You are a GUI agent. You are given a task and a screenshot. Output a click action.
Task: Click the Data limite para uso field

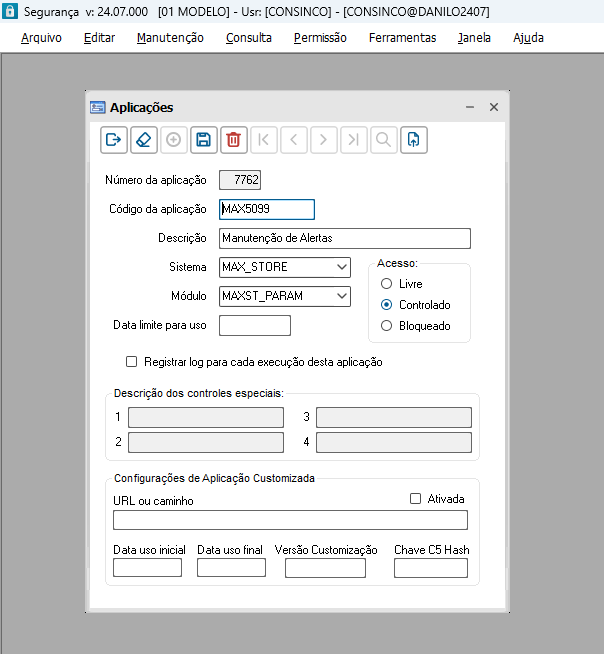255,326
